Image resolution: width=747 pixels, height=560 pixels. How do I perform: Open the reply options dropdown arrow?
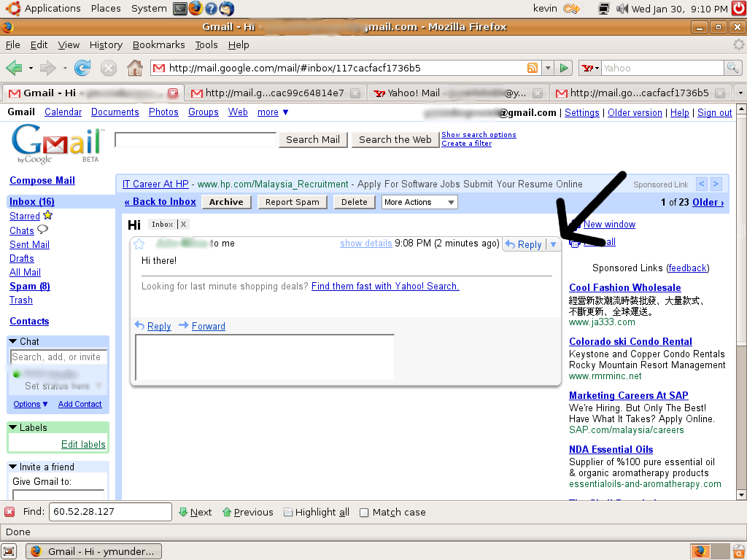[x=553, y=244]
